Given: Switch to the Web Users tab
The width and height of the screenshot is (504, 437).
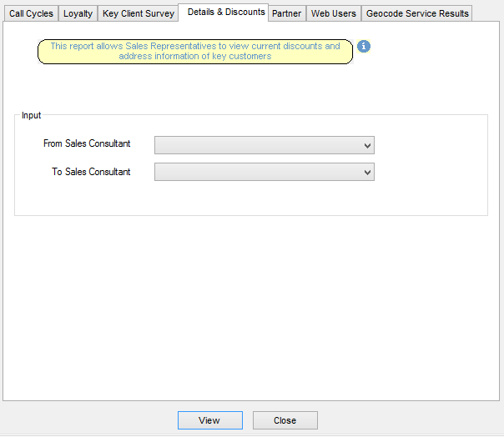Looking at the screenshot, I should 334,13.
